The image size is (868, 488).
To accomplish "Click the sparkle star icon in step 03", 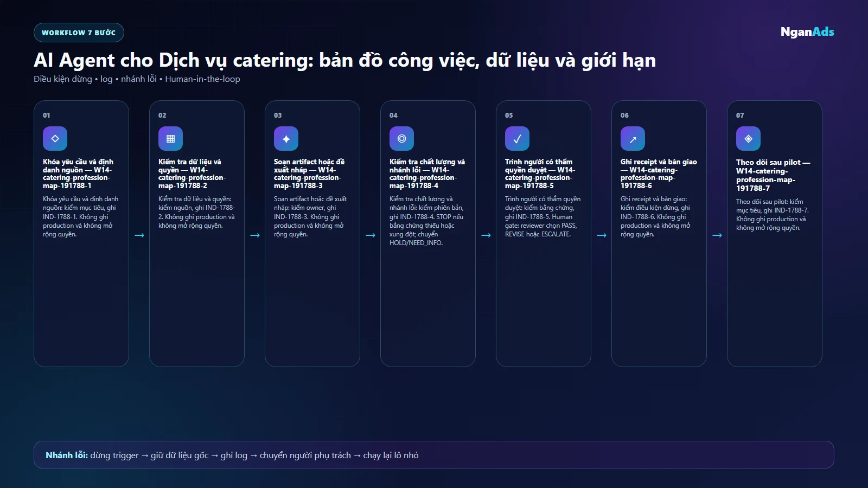I will pyautogui.click(x=286, y=139).
